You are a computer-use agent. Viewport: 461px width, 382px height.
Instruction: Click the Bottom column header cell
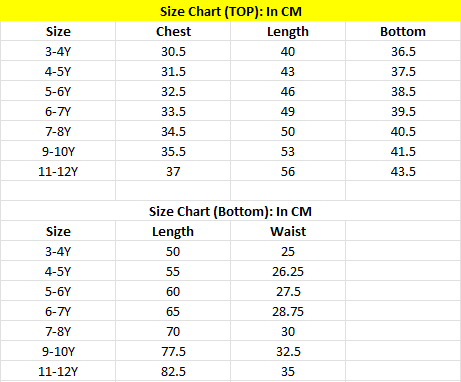coord(403,31)
